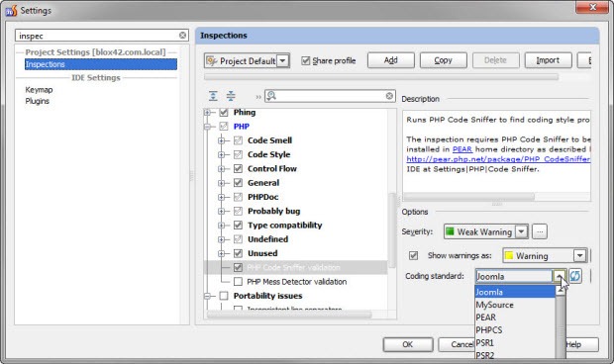The height and width of the screenshot is (364, 614).
Task: Click green Weak Warning color swatch
Action: 450,231
